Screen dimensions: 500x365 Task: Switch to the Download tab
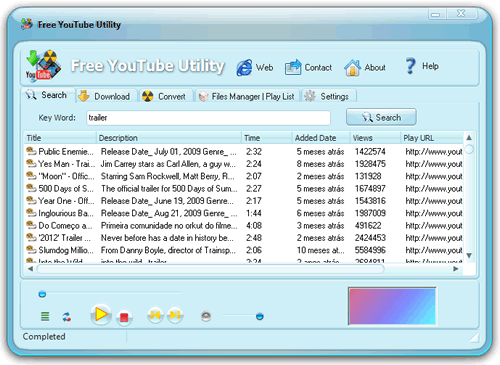point(106,96)
